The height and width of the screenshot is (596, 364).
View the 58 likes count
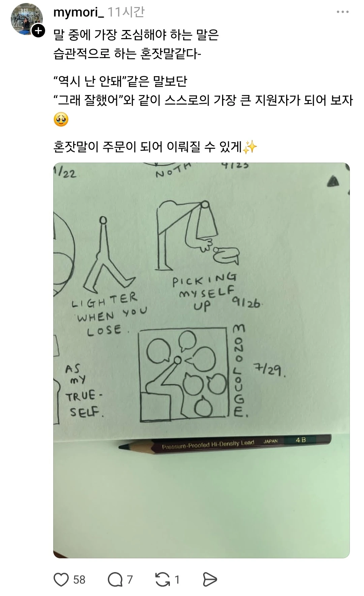[x=79, y=579]
